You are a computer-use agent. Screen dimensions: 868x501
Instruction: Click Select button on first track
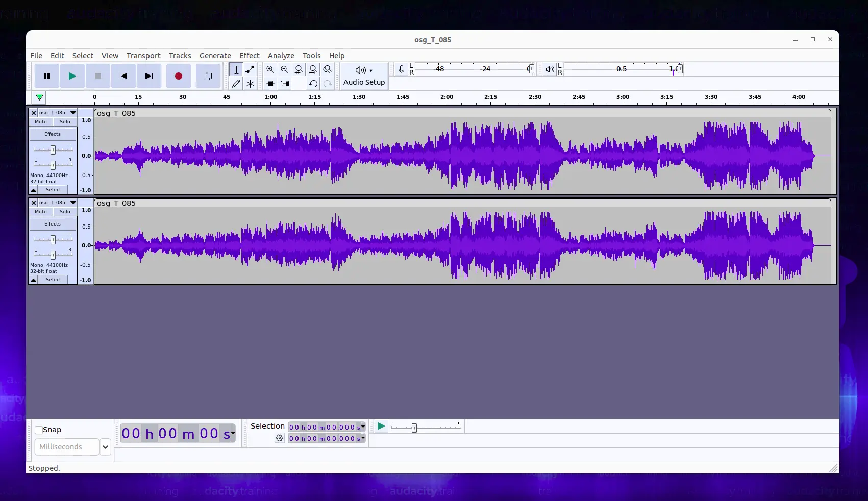[54, 190]
